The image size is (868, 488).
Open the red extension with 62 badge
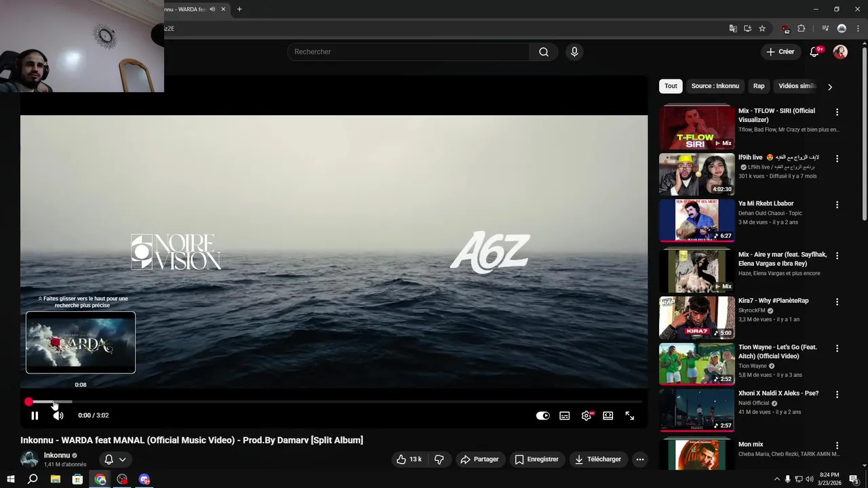(x=786, y=28)
